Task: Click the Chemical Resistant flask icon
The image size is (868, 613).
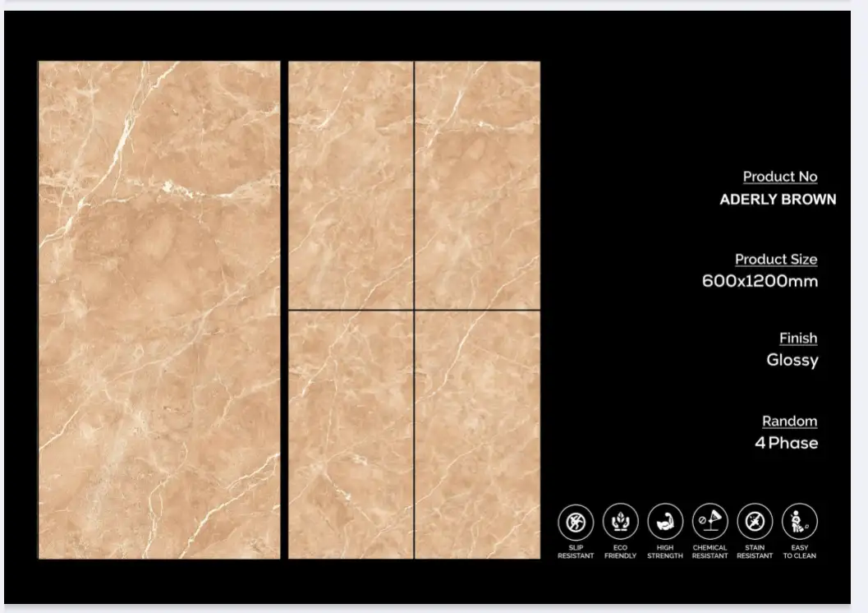Action: click(710, 521)
